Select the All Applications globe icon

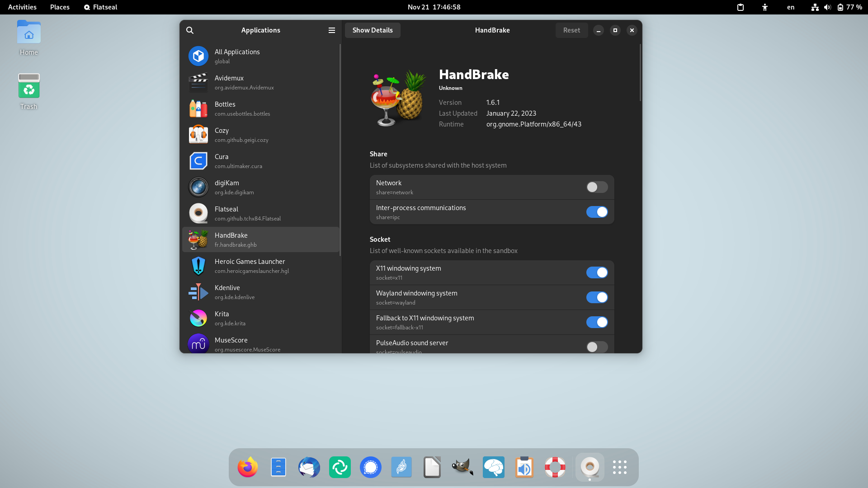(x=198, y=56)
